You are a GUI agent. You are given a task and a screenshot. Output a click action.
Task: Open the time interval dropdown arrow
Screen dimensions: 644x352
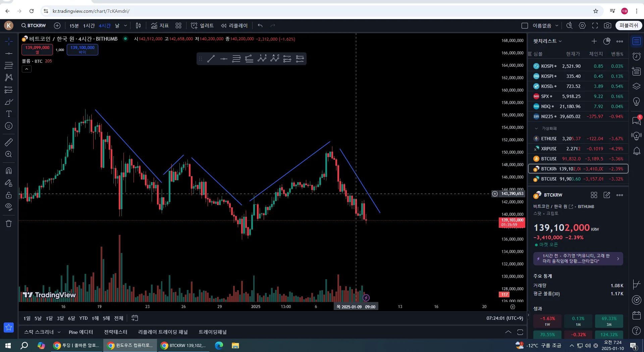tap(125, 26)
